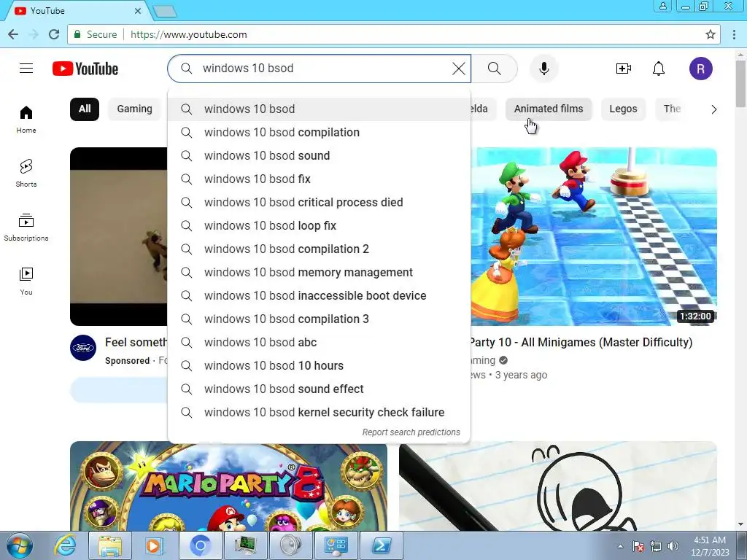Open the Mario Party 8 video thumbnail

click(228, 486)
